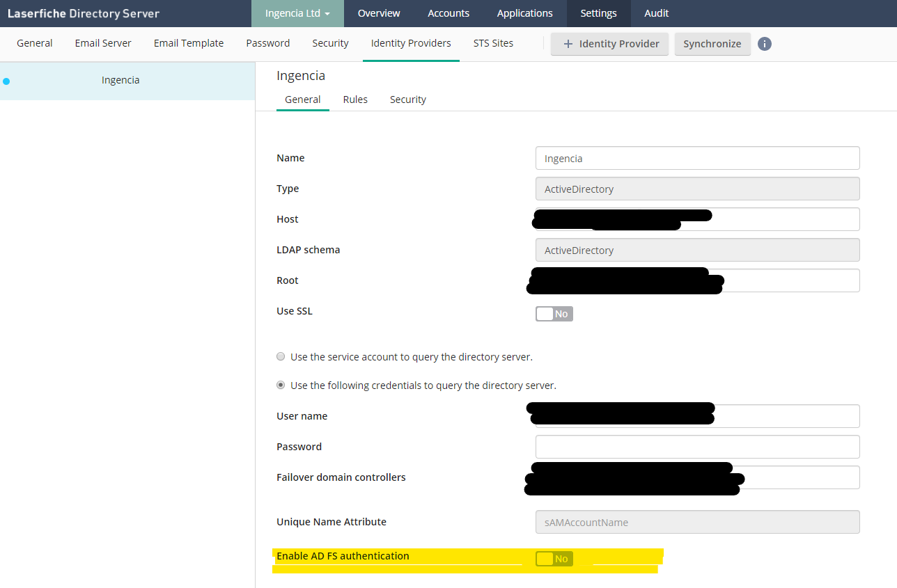
Task: Click the info icon next to Synchronize
Action: click(764, 44)
